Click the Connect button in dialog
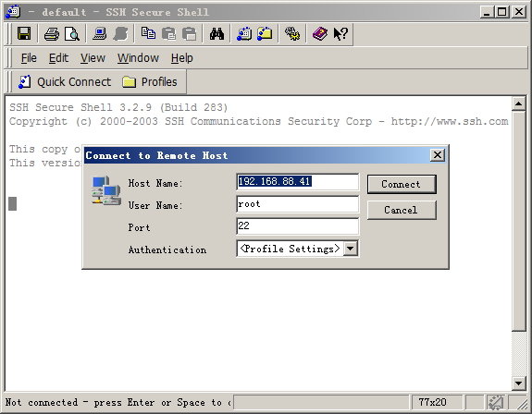This screenshot has width=532, height=414. (402, 184)
